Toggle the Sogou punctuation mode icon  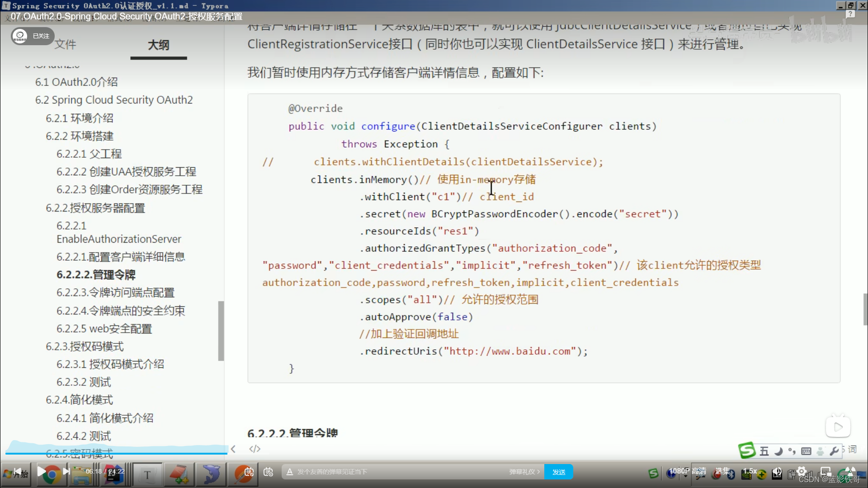coord(792,451)
